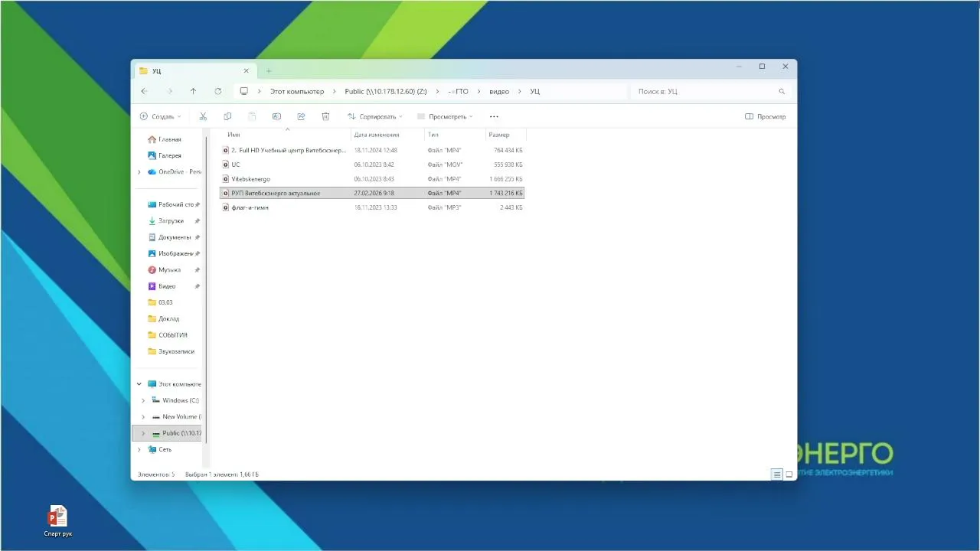Cut the selected file using scissors icon
980x551 pixels.
(x=203, y=116)
